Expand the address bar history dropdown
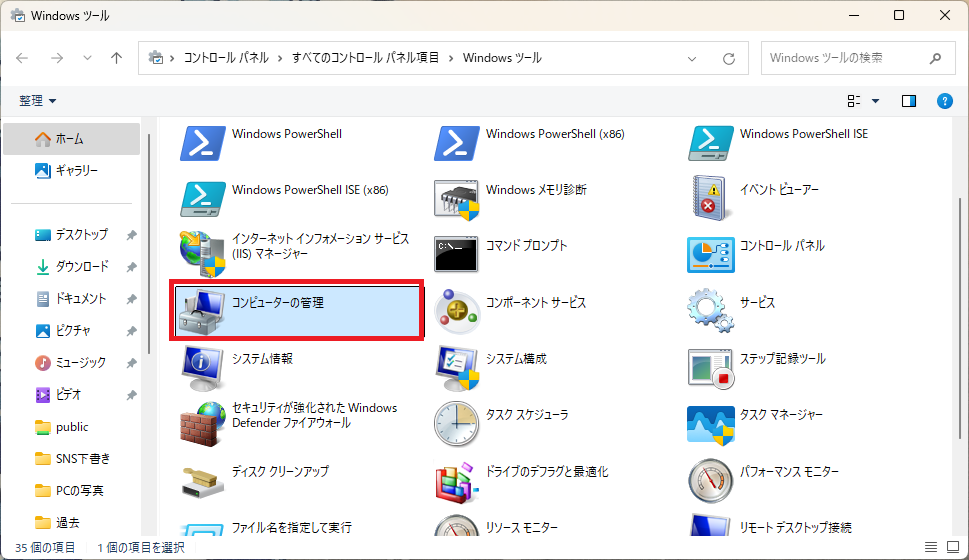The width and height of the screenshot is (969, 560). coord(692,59)
